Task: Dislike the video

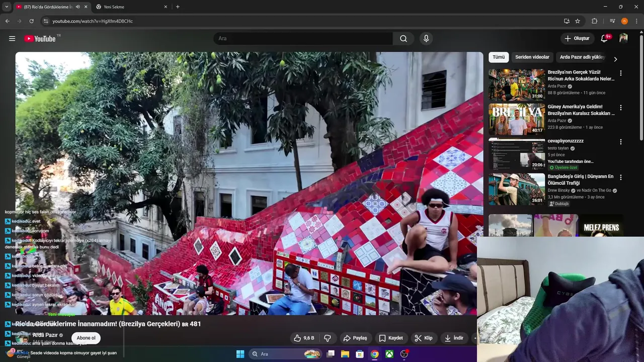Action: 328,338
